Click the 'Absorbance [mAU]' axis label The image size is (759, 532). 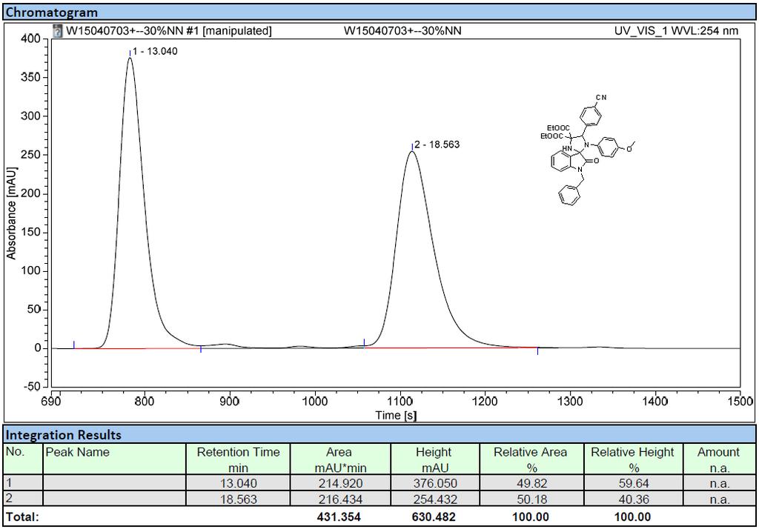click(x=12, y=213)
